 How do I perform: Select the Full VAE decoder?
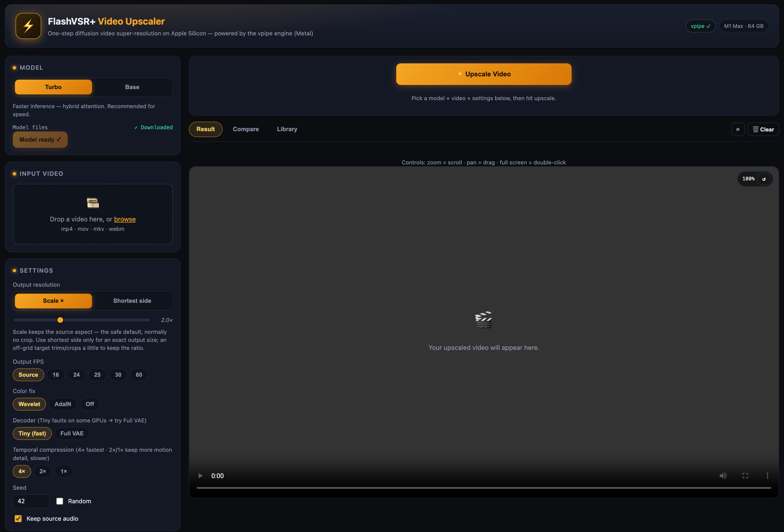72,434
